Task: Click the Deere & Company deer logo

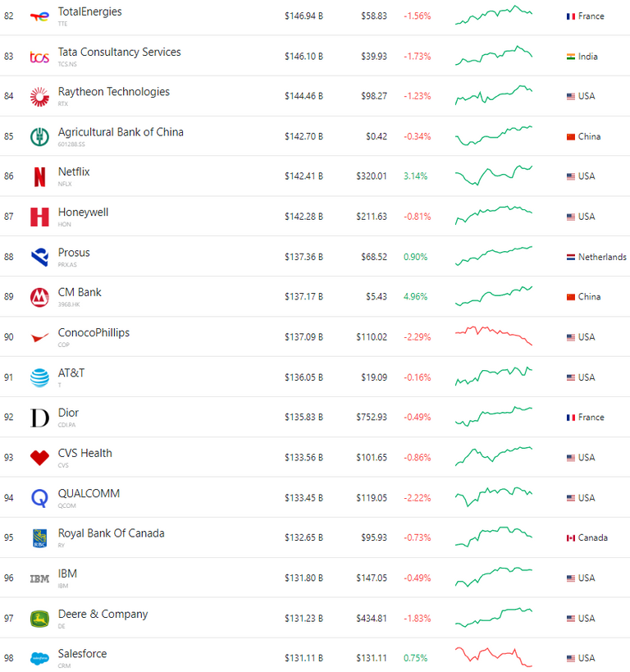Action: coord(39,619)
